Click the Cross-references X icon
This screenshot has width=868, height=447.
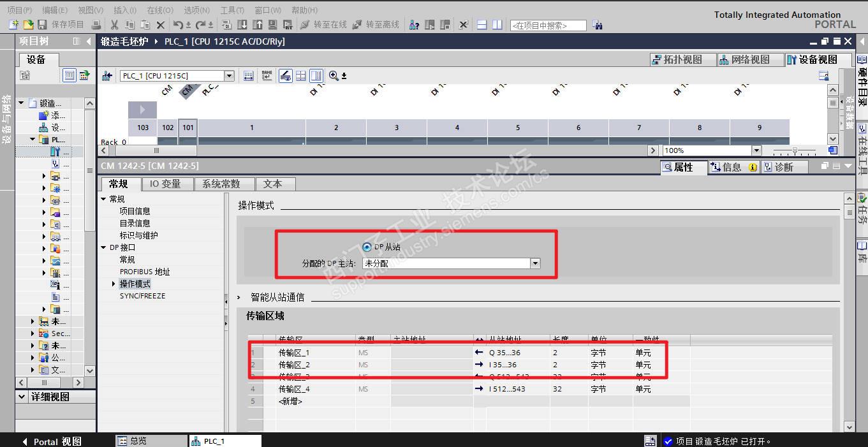click(x=464, y=26)
